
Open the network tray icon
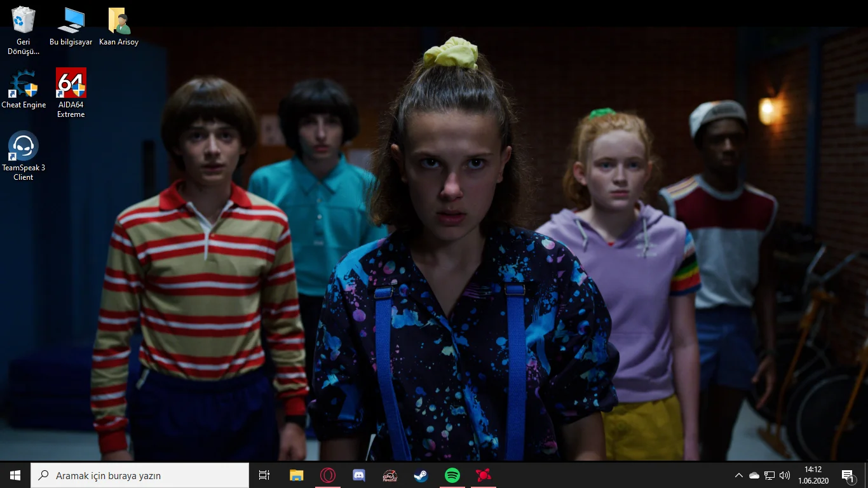pos(770,475)
